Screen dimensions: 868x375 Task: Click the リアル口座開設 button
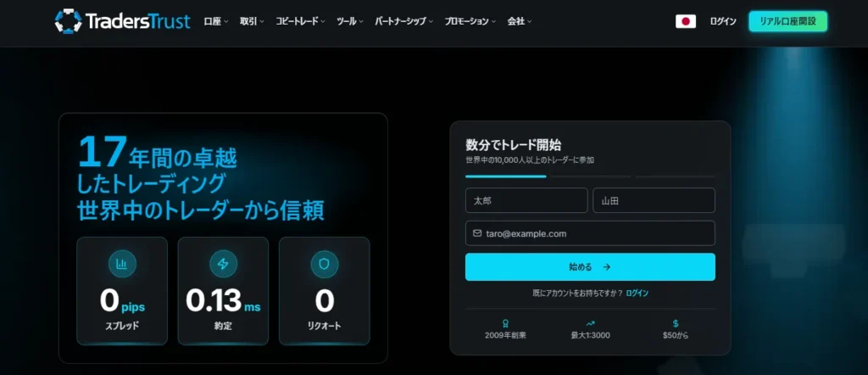787,21
